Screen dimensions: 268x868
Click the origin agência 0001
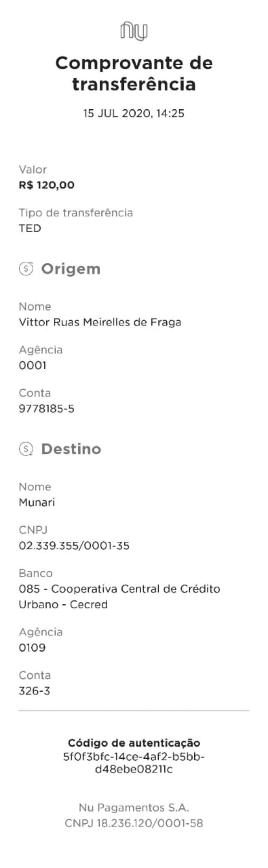pyautogui.click(x=33, y=366)
